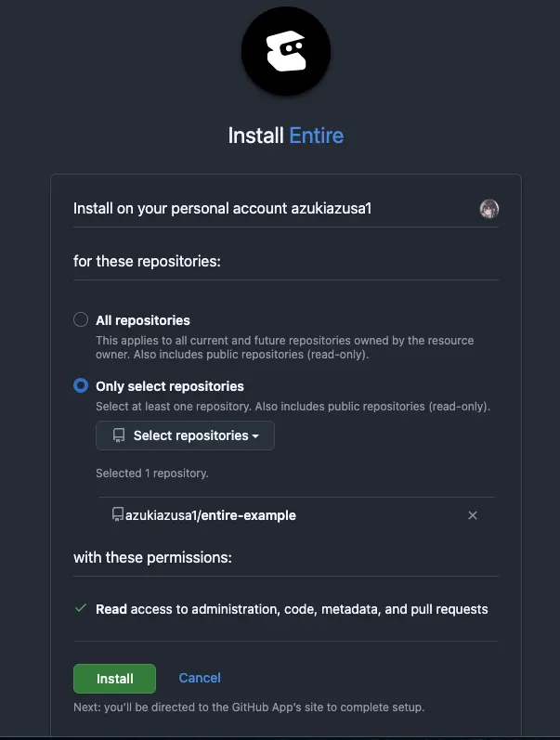Click the green checkmark beside Read access
The image size is (560, 740).
pyautogui.click(x=81, y=608)
